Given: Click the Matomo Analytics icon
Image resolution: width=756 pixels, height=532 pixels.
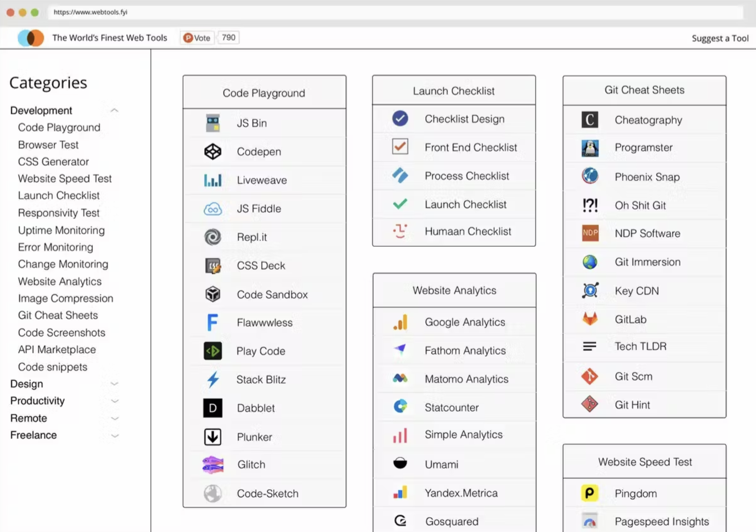Looking at the screenshot, I should click(x=400, y=378).
